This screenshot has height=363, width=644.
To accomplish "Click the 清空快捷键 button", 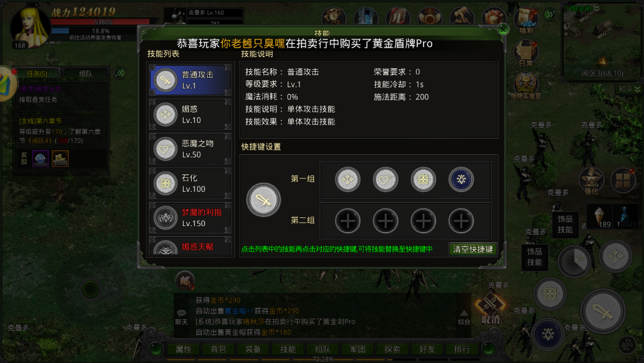I will pos(472,249).
